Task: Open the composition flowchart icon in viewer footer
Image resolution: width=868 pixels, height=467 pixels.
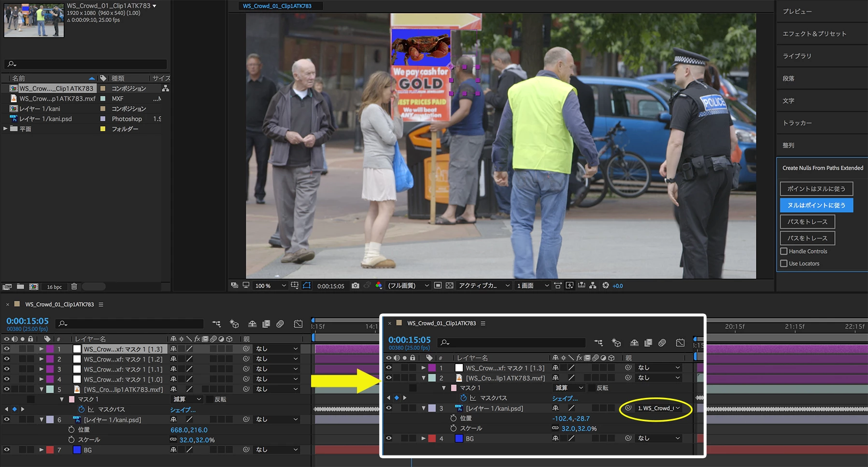Action: 593,285
